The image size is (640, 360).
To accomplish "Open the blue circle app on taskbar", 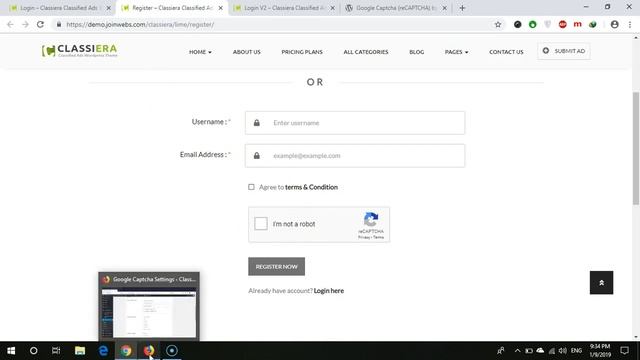I will (172, 351).
